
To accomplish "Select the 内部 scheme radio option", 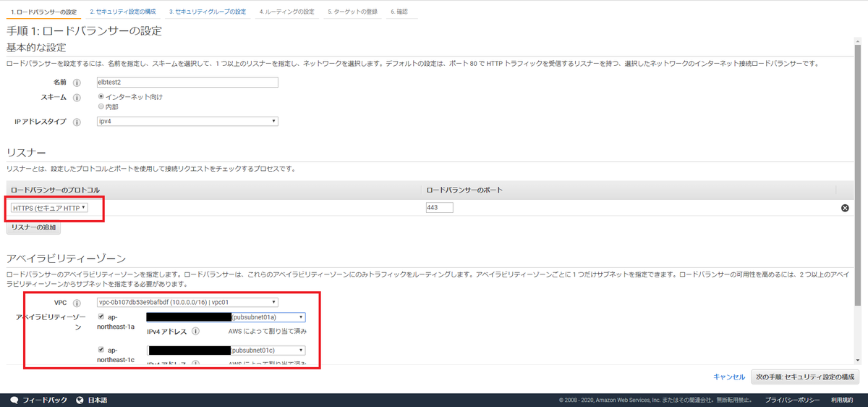I will coord(101,106).
